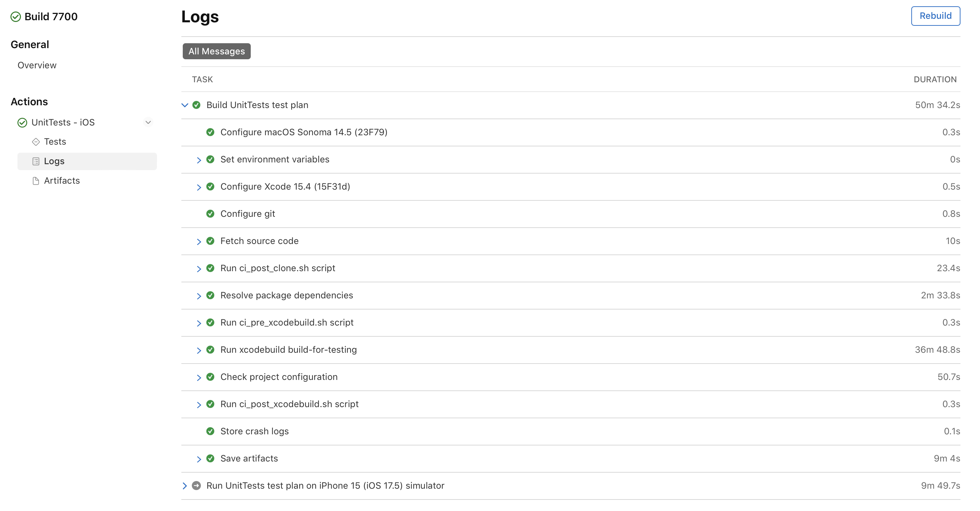980x511 pixels.
Task: Expand the Fetch source code task
Action: click(198, 242)
